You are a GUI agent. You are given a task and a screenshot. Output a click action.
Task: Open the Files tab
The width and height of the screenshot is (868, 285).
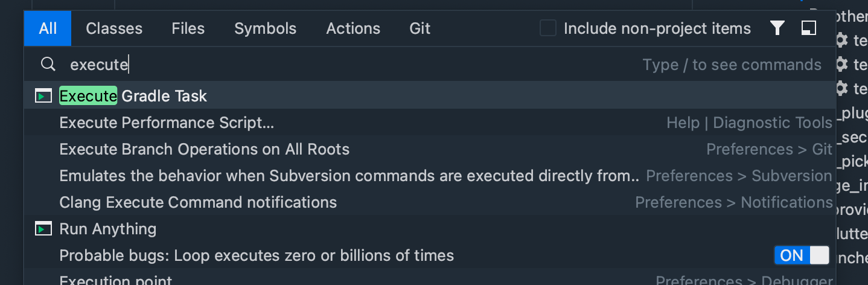188,28
